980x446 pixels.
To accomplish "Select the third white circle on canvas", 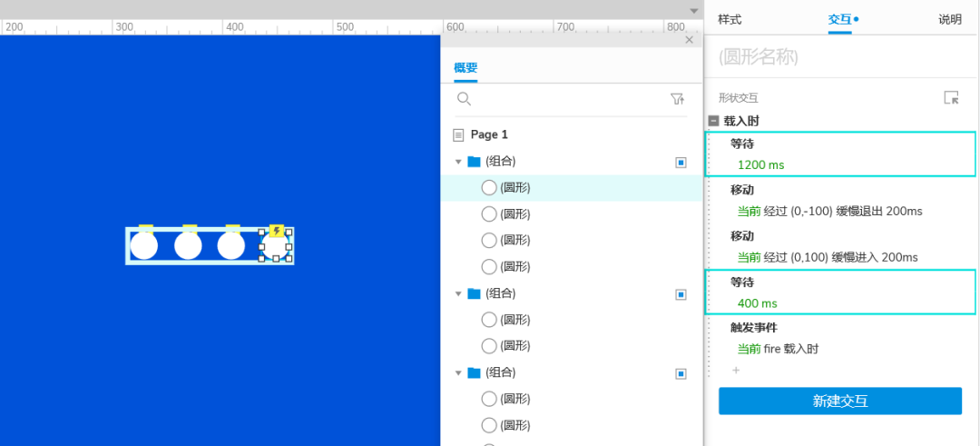I will [231, 246].
